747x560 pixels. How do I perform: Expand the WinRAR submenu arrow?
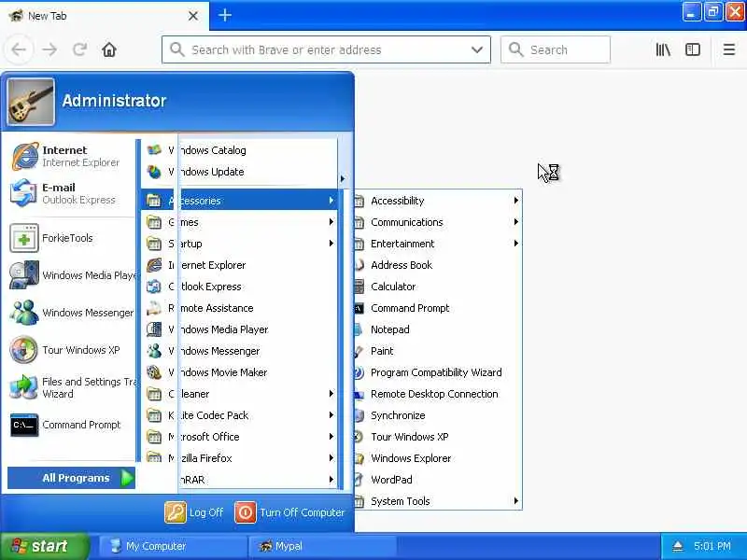click(x=331, y=479)
